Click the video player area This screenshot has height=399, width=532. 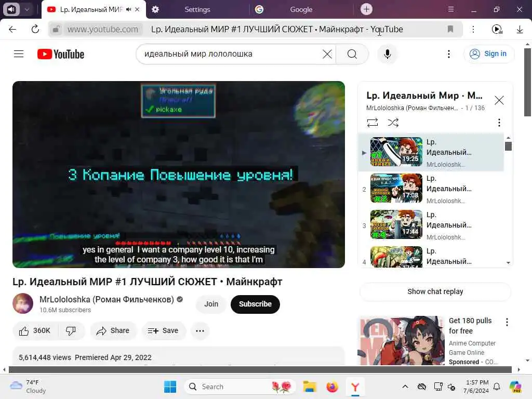pos(179,175)
